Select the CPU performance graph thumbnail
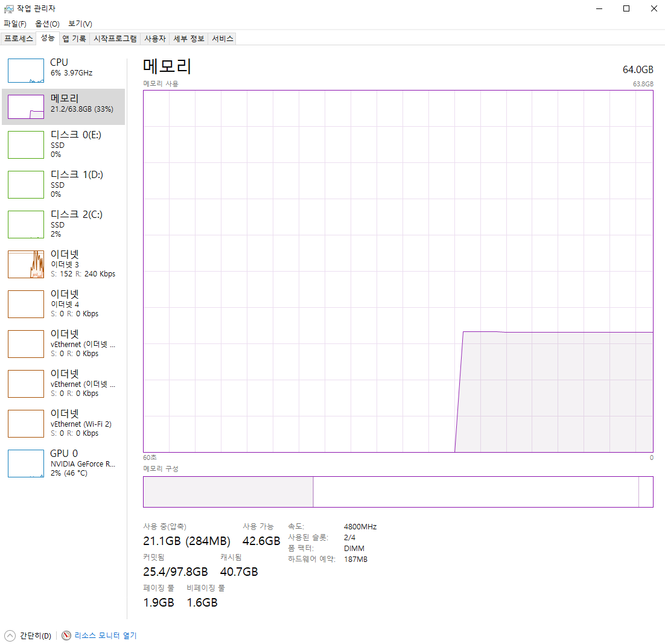 (x=26, y=71)
